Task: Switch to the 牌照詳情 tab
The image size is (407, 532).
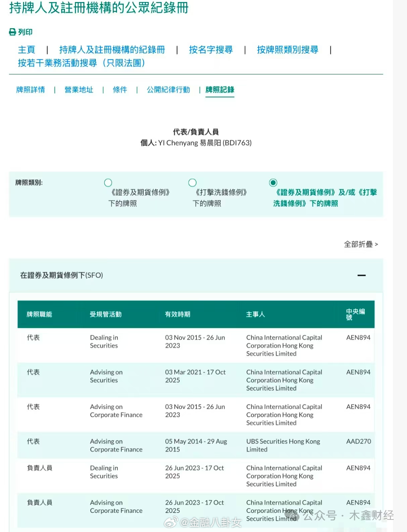Action: (31, 90)
